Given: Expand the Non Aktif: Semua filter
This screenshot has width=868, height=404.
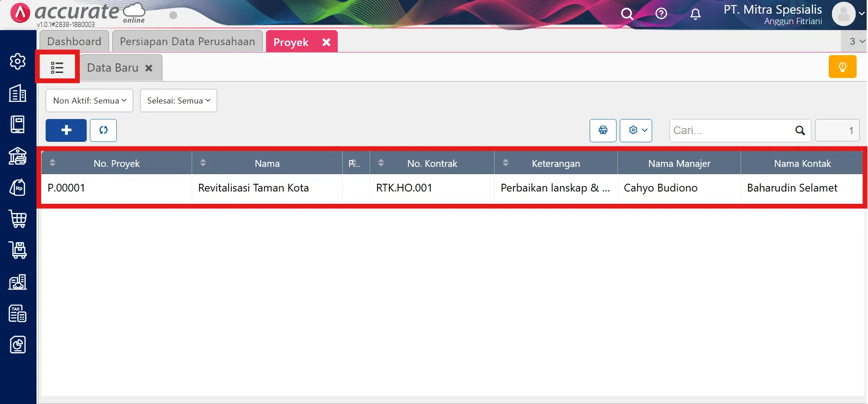Looking at the screenshot, I should click(x=89, y=100).
